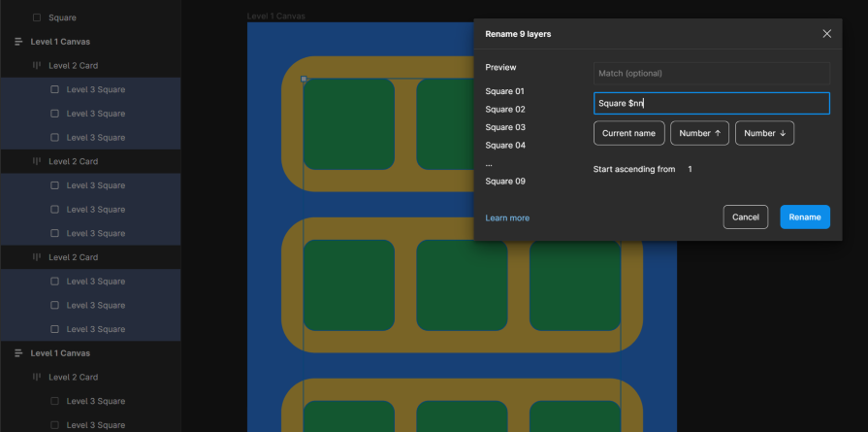Insert the descending Number ↓ token

(764, 133)
